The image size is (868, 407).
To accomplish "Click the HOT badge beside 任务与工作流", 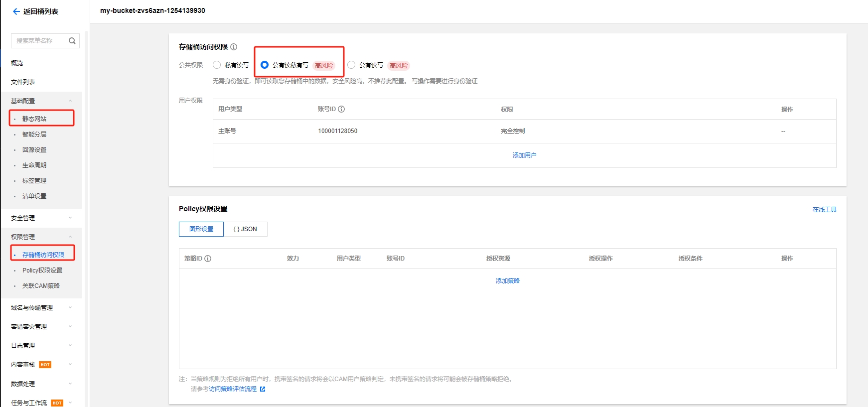I will point(57,403).
